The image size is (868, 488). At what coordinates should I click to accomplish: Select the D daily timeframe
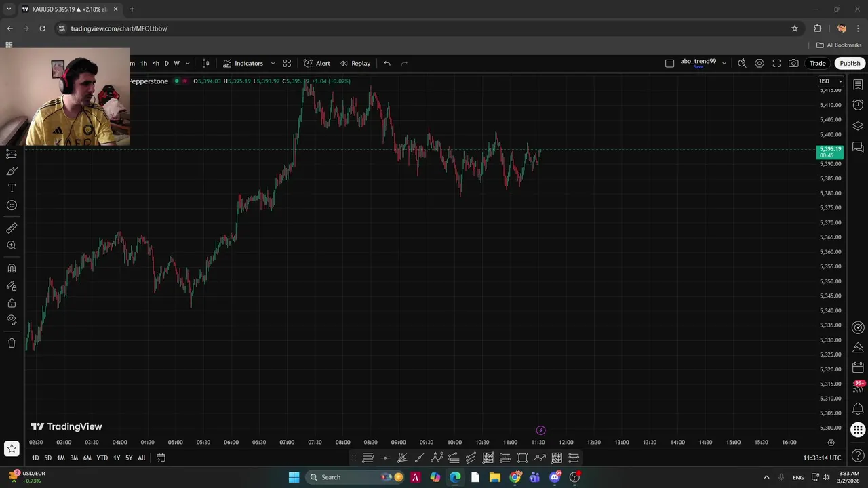(x=166, y=63)
